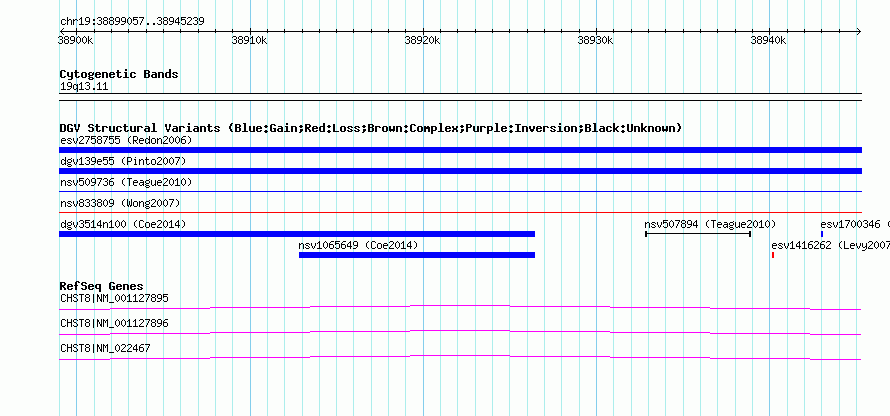This screenshot has width=890, height=416.
Task: Select the blue bar under dgv3514n100
Action: tap(297, 234)
